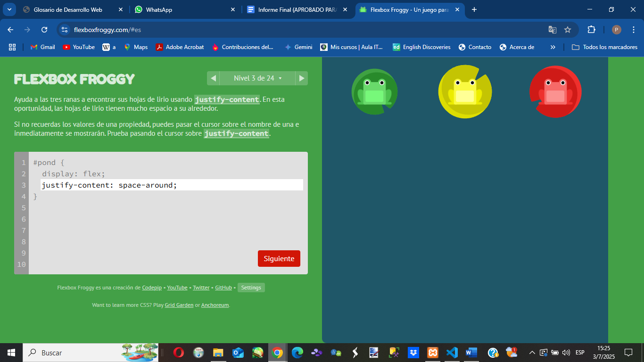Open the Adobe Acrobat bookmark
Viewport: 644px width, 362px height.
tap(180, 47)
